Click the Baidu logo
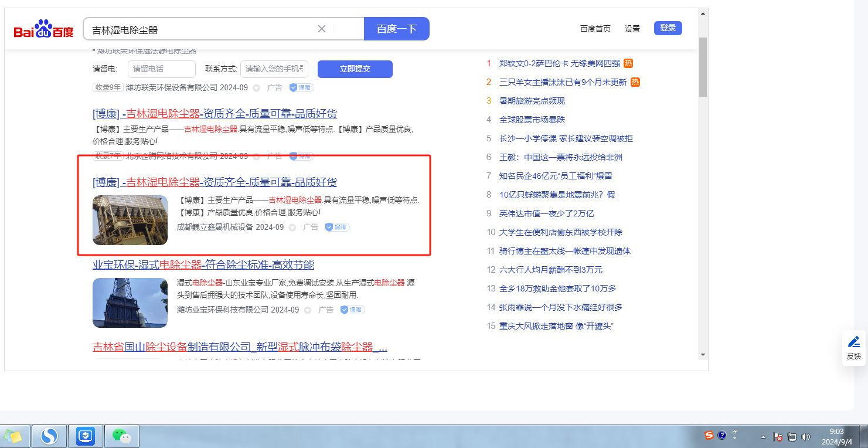The width and height of the screenshot is (868, 448). 44,29
